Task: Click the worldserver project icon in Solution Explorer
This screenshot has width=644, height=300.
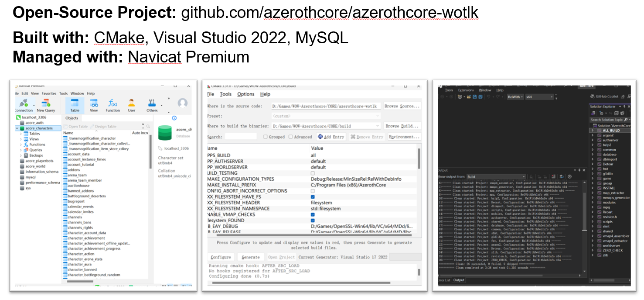Action: [600, 246]
